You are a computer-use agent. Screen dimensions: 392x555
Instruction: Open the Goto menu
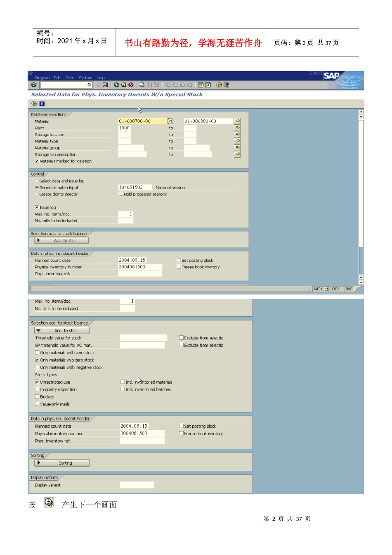(x=70, y=78)
